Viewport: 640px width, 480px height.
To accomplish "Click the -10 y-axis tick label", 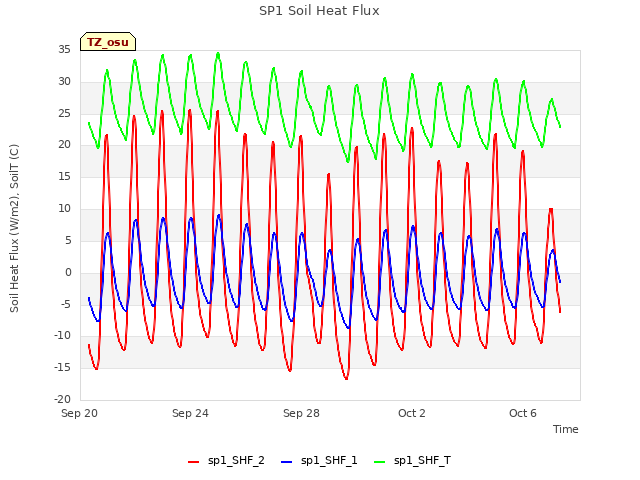I will (62, 336).
